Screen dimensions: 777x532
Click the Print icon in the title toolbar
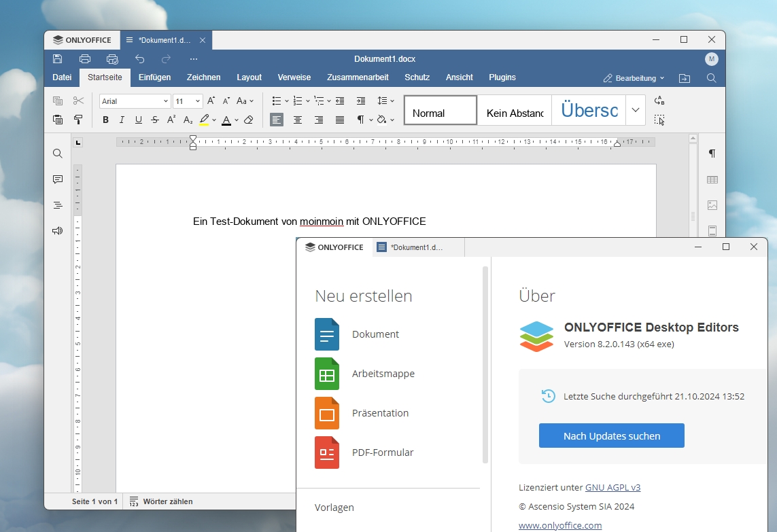click(85, 59)
